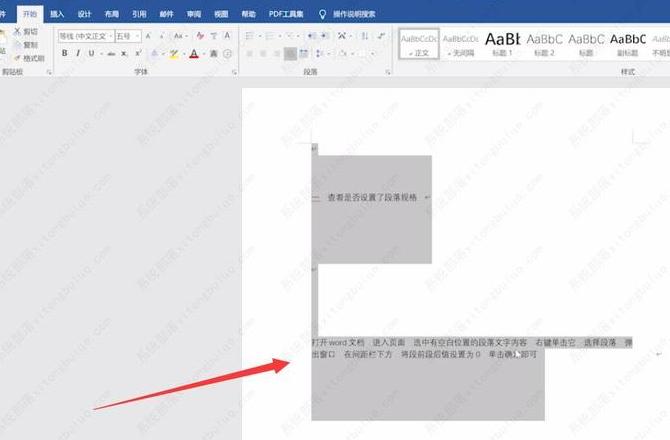
Task: Click the text effects A icon
Action: point(155,53)
